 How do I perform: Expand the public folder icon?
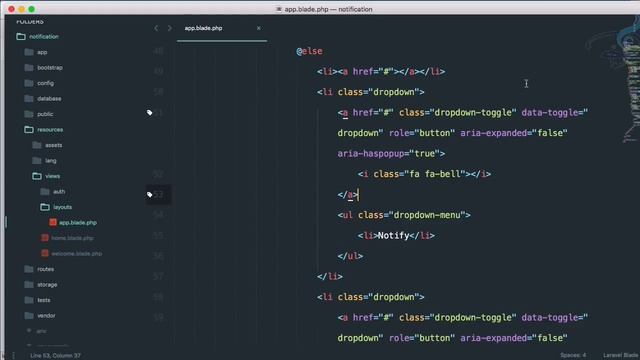click(x=29, y=114)
